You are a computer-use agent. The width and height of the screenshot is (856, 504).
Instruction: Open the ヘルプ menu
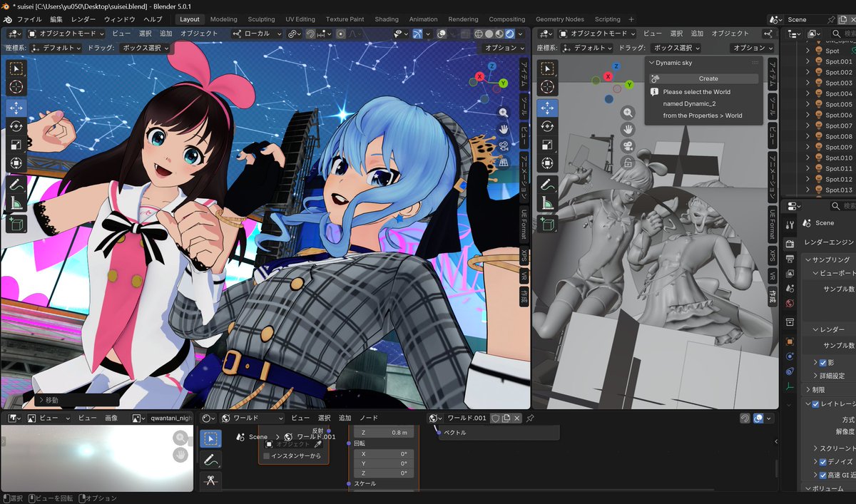pos(153,19)
